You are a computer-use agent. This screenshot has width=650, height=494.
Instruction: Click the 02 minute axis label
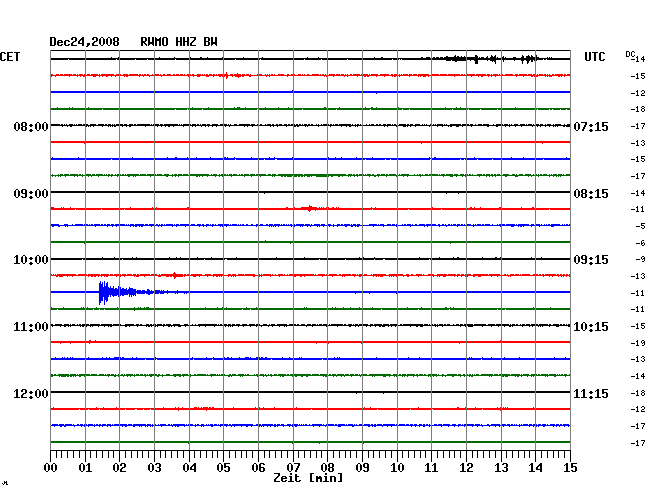tap(119, 467)
